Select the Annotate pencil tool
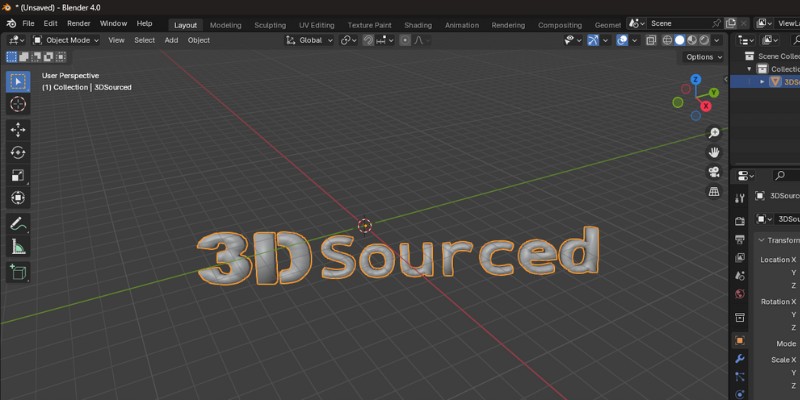 18,224
